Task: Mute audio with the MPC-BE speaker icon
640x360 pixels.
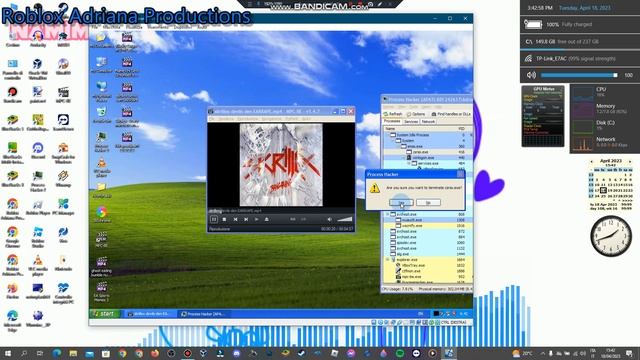Action: point(329,219)
